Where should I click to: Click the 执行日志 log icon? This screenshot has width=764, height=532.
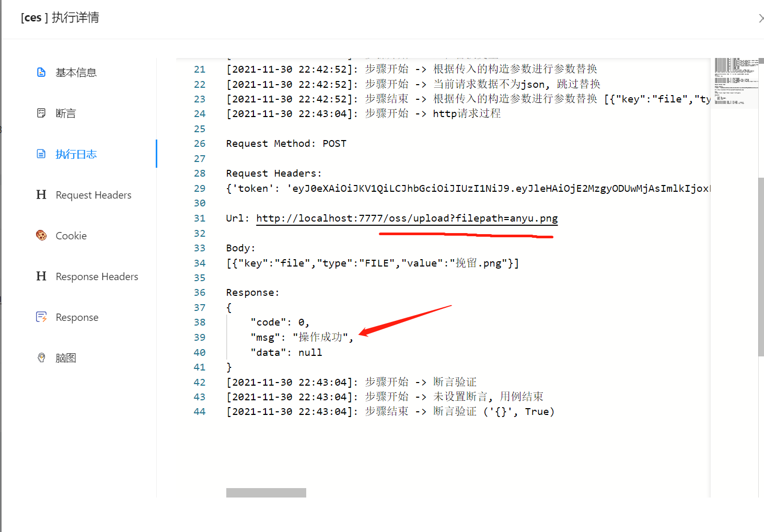[41, 154]
